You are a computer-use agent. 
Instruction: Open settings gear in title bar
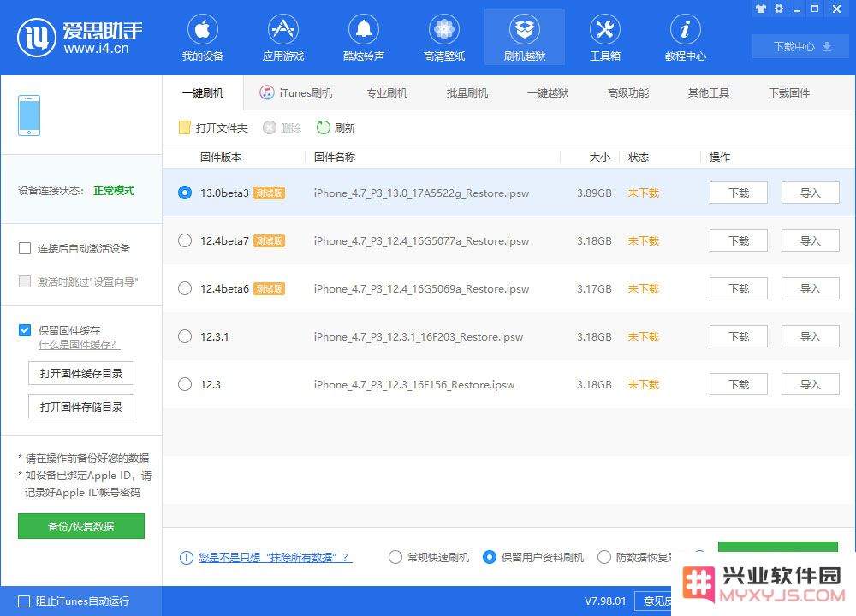[x=778, y=9]
